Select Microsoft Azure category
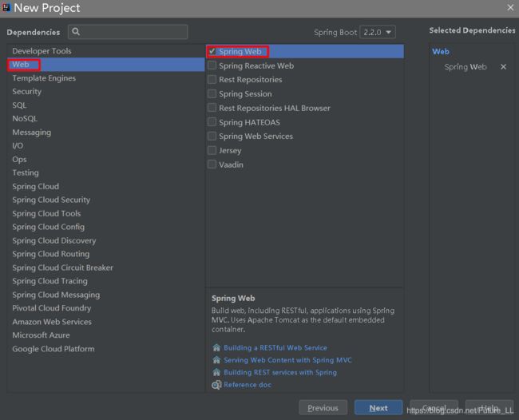Viewport: 519px width, 420px height. (x=106, y=335)
